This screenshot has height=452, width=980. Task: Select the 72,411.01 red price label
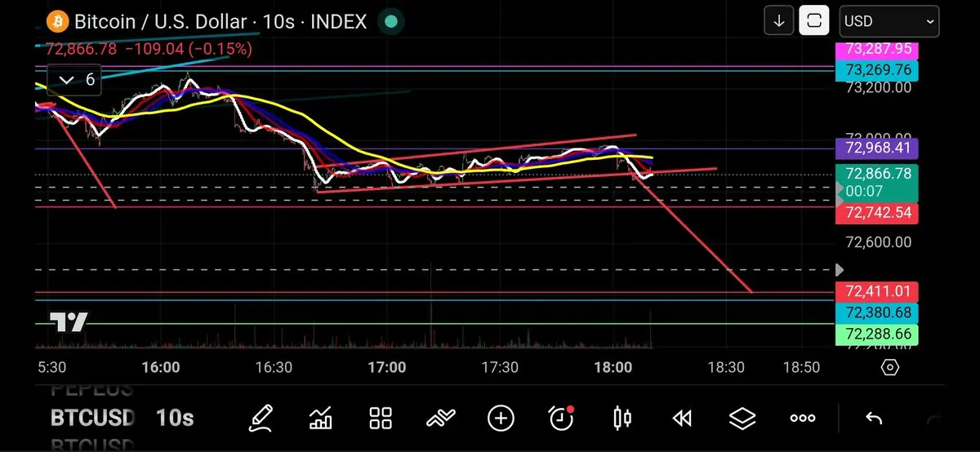click(x=877, y=291)
